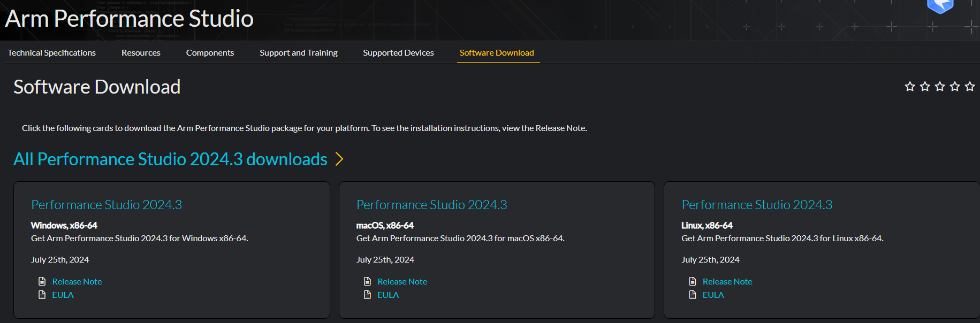Click the fifth rating star
The image size is (980, 323).
coord(969,87)
